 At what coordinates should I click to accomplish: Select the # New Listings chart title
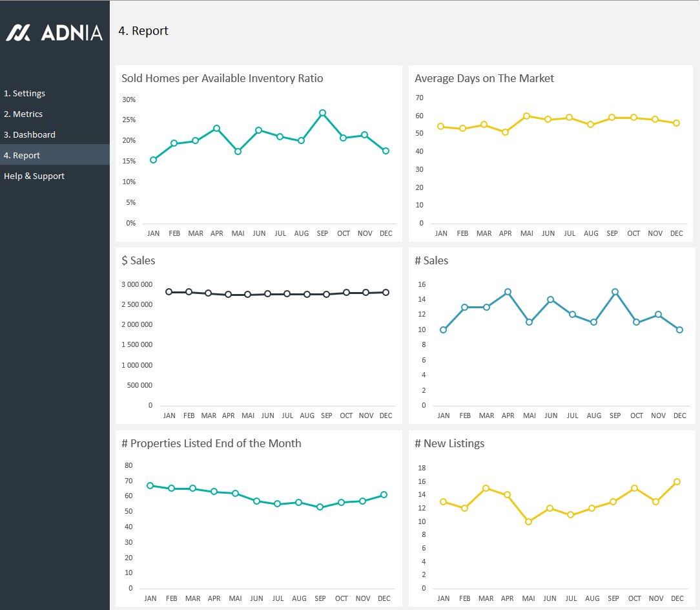[449, 443]
